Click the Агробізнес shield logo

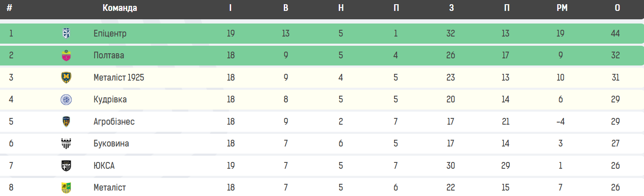pyautogui.click(x=66, y=121)
